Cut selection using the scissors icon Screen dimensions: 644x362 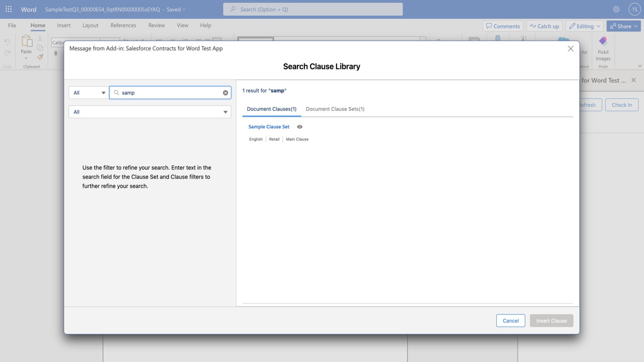click(40, 39)
